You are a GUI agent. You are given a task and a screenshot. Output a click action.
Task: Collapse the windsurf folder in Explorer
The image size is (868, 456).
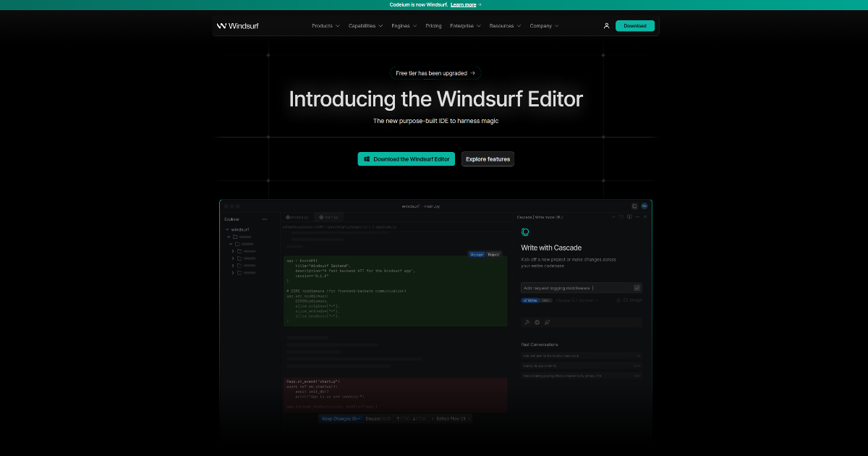[227, 229]
